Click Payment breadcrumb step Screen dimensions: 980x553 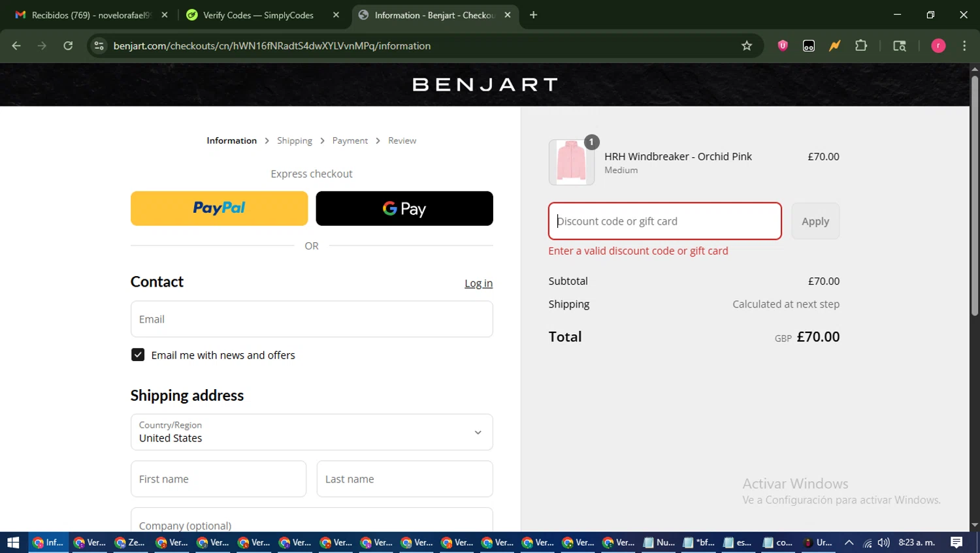click(350, 140)
